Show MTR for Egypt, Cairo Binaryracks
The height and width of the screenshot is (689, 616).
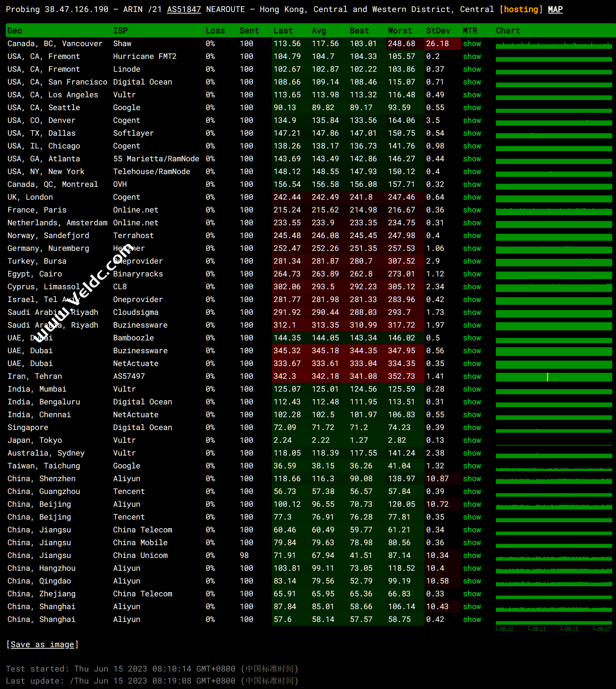coord(472,274)
